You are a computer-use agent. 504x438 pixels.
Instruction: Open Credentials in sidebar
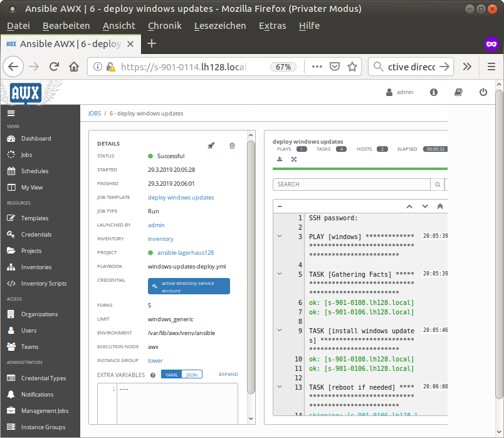36,235
